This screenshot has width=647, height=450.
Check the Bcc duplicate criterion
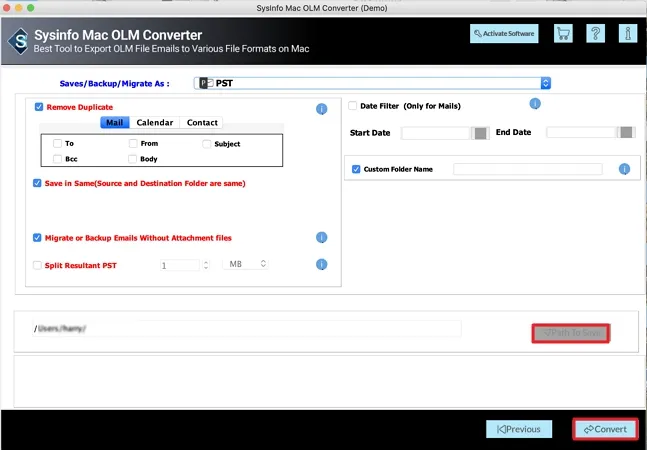[x=57, y=159]
